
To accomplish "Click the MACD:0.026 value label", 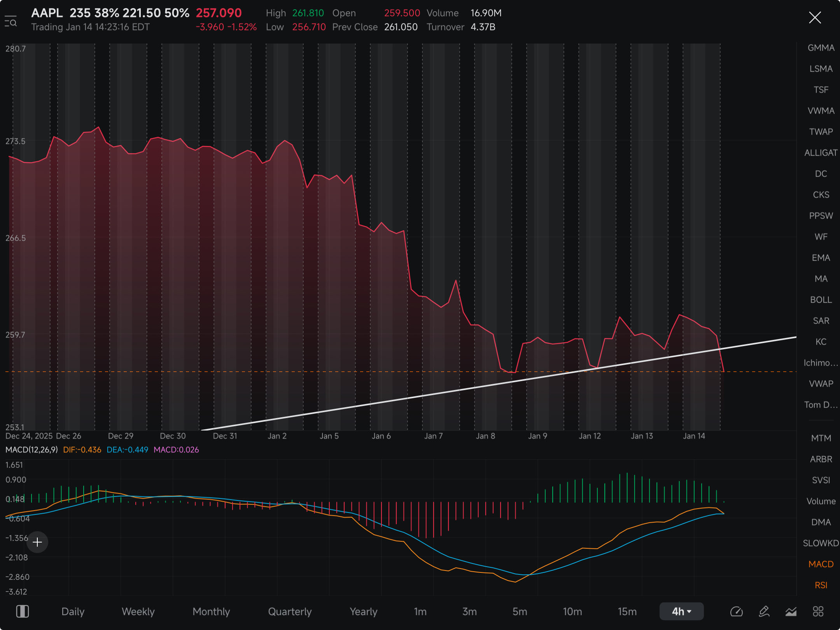I will click(176, 450).
